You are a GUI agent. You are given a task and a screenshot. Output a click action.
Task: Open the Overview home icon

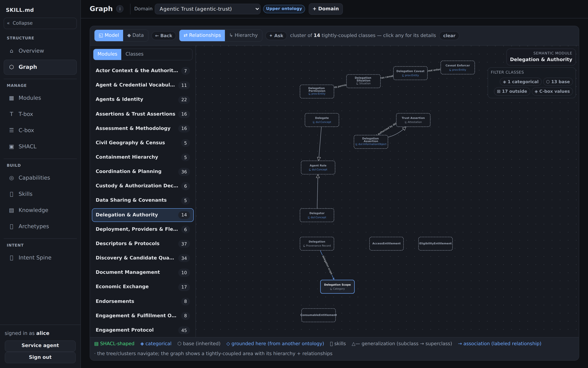pyautogui.click(x=11, y=51)
